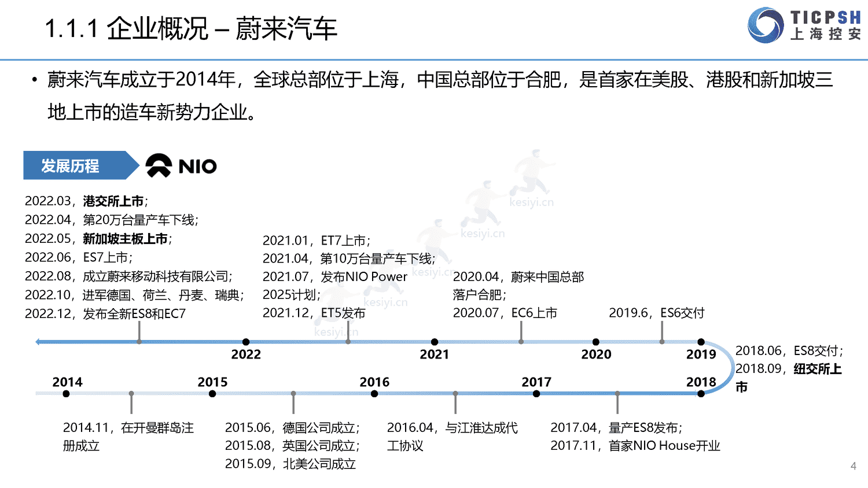
Task: Select the text 2015.06，德国公司成立
Action: pos(291,428)
